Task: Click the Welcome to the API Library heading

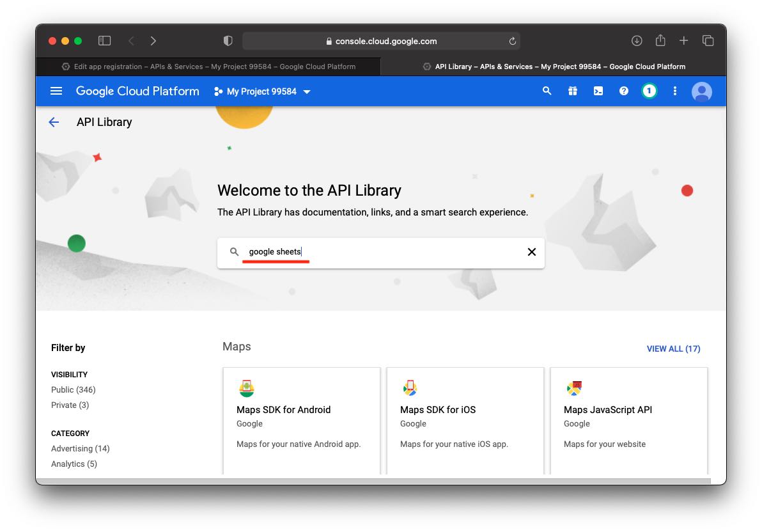Action: click(x=309, y=190)
